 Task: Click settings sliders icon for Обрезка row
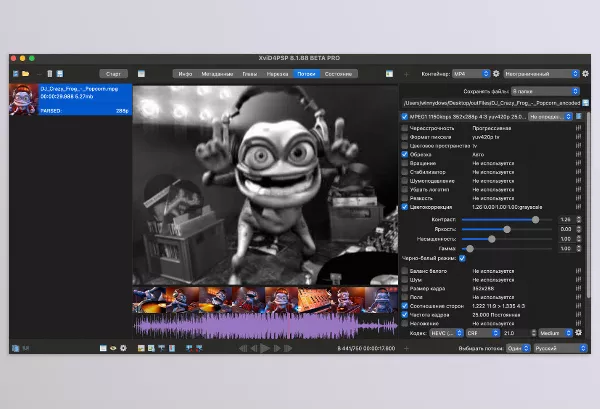coord(579,155)
